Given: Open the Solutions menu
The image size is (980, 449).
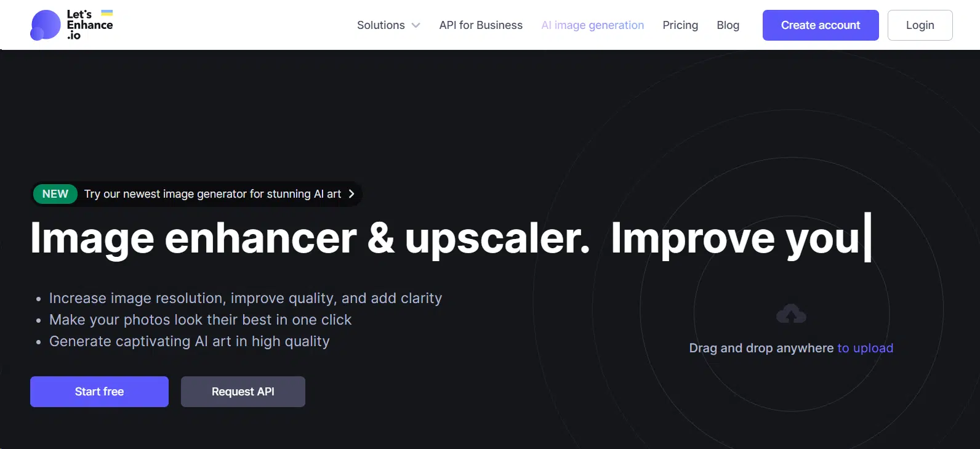Looking at the screenshot, I should coord(380,25).
